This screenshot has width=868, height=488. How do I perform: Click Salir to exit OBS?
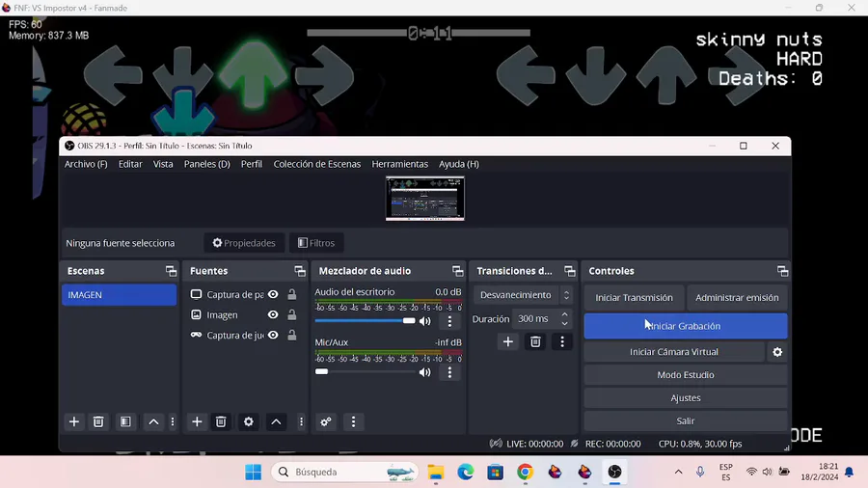686,421
